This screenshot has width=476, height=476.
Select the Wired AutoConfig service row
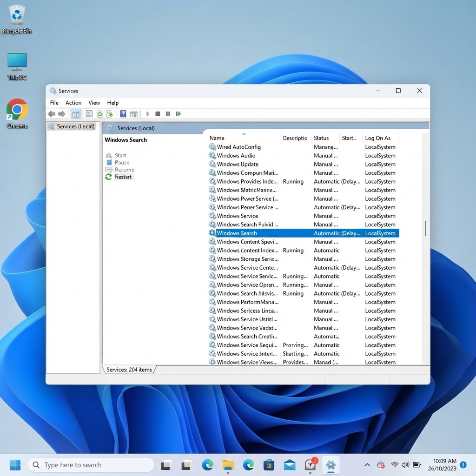304,147
